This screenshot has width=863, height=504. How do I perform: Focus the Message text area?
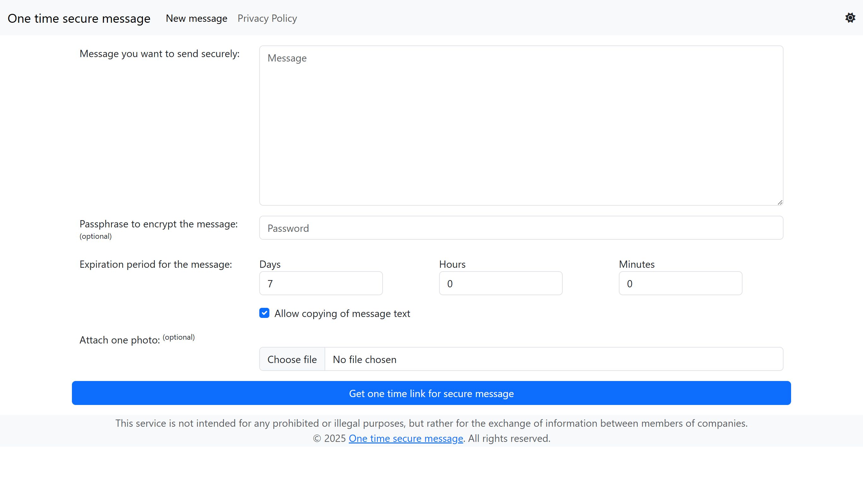click(520, 125)
